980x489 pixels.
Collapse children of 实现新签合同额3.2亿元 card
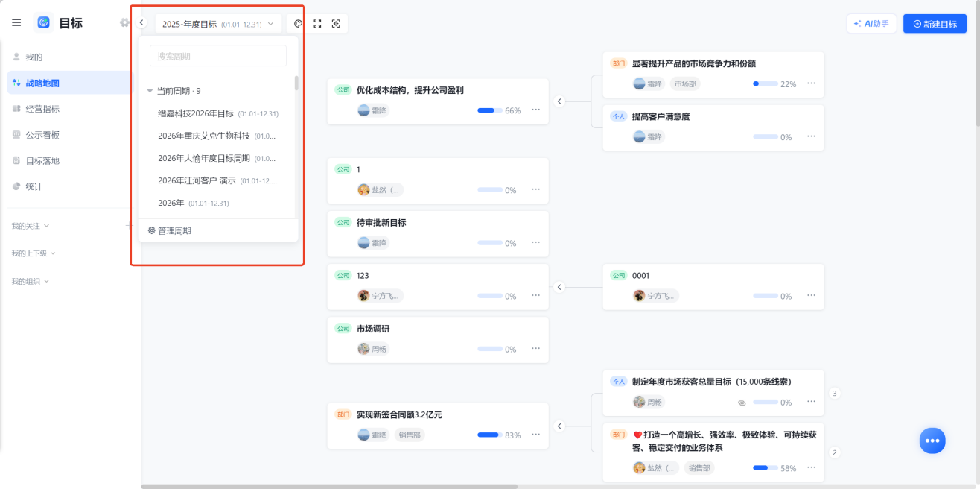559,426
